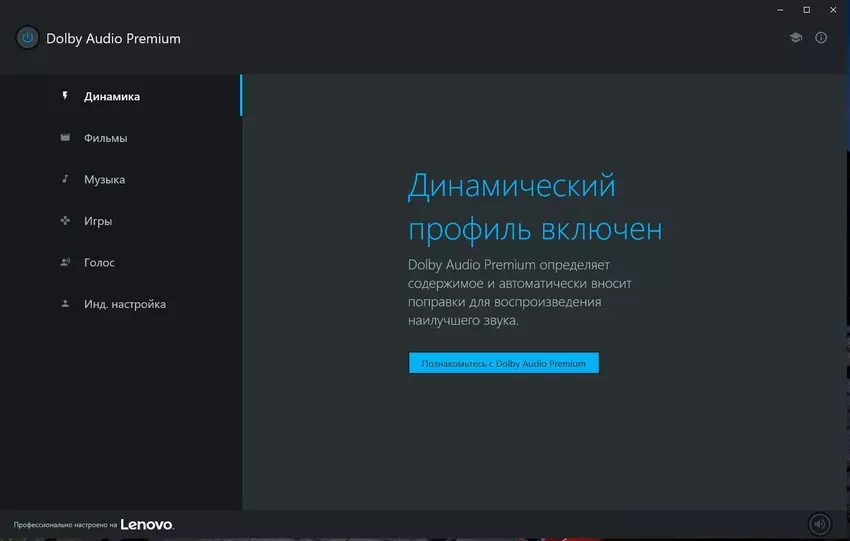Click the lightning bolt icon beside Динамика
850x541 pixels.
click(65, 97)
